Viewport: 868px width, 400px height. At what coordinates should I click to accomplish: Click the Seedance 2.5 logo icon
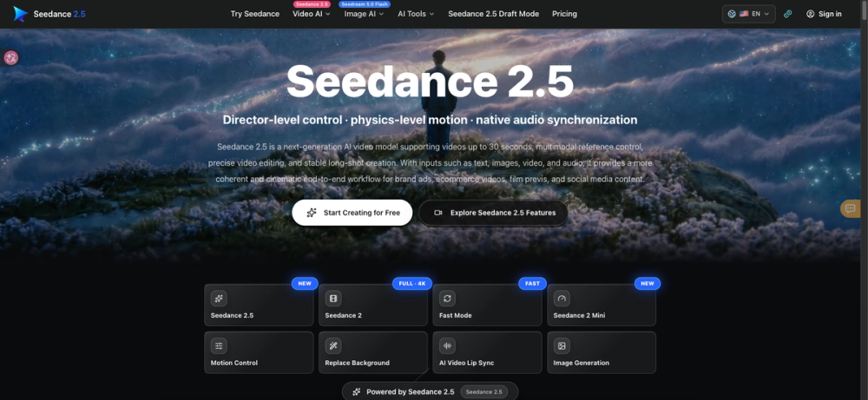click(21, 14)
